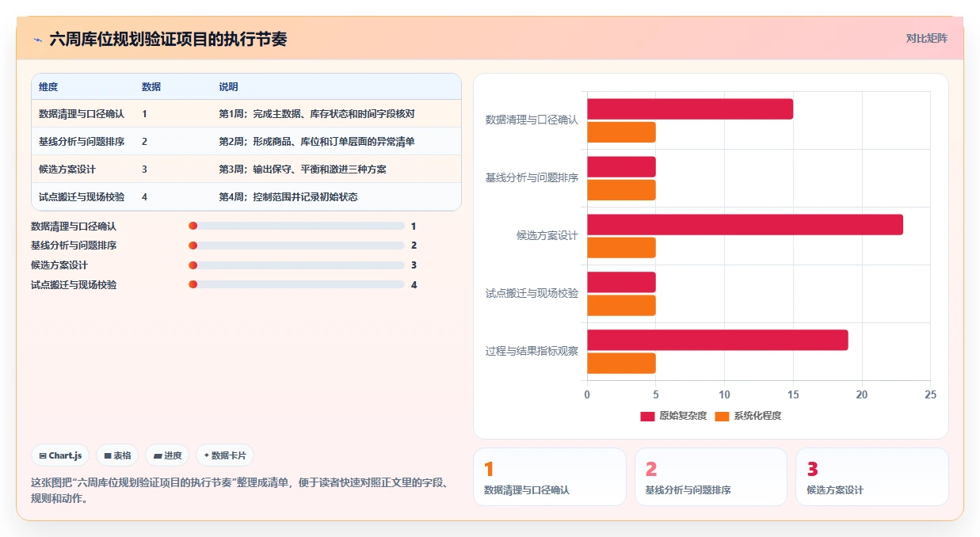Click the orange bar for 试点搬迁与现场校验
The width and height of the screenshot is (980, 537).
coord(621,306)
